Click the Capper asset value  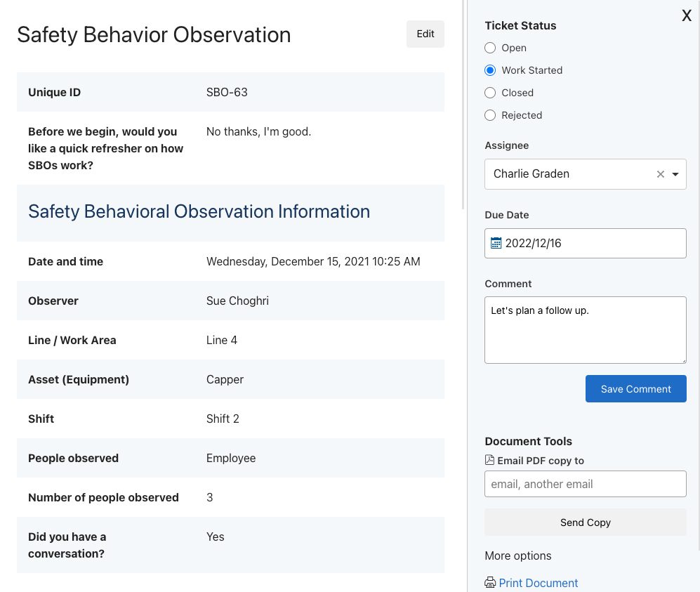pos(225,379)
